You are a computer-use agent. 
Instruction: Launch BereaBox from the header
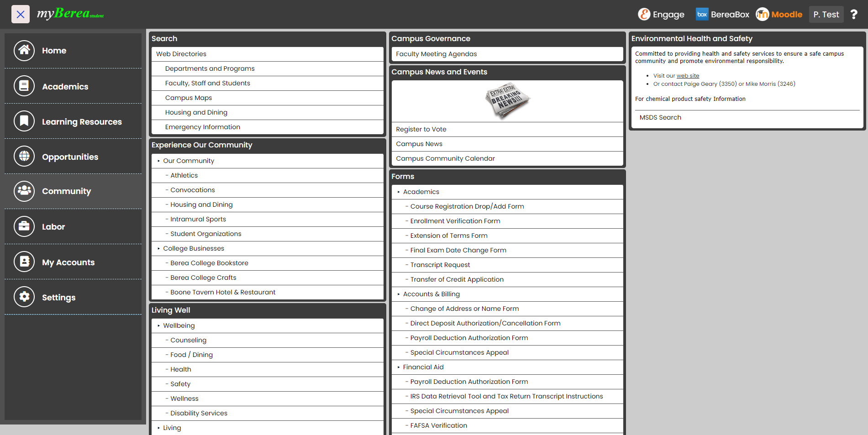point(722,15)
